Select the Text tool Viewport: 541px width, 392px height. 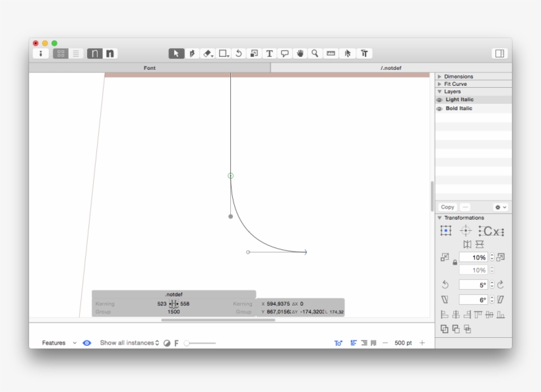269,53
